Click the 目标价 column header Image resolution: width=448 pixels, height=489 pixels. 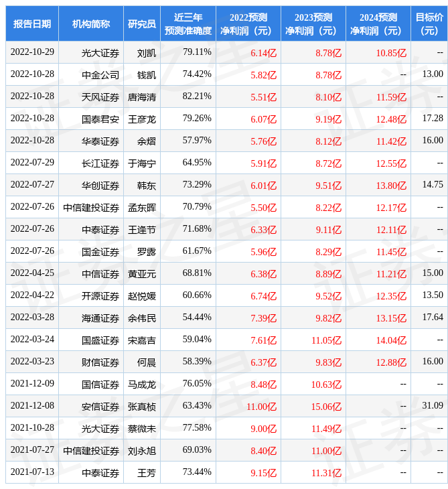click(429, 23)
